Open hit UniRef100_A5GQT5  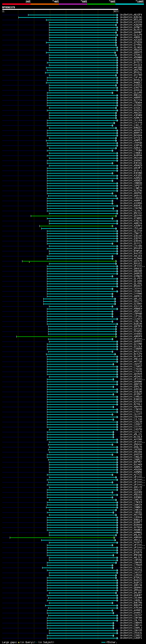(131, 50)
